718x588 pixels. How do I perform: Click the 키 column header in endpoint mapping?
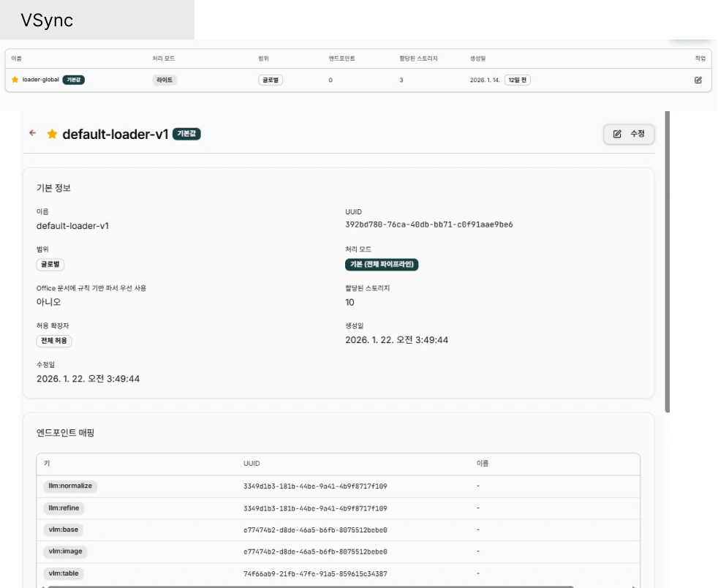pyautogui.click(x=47, y=463)
